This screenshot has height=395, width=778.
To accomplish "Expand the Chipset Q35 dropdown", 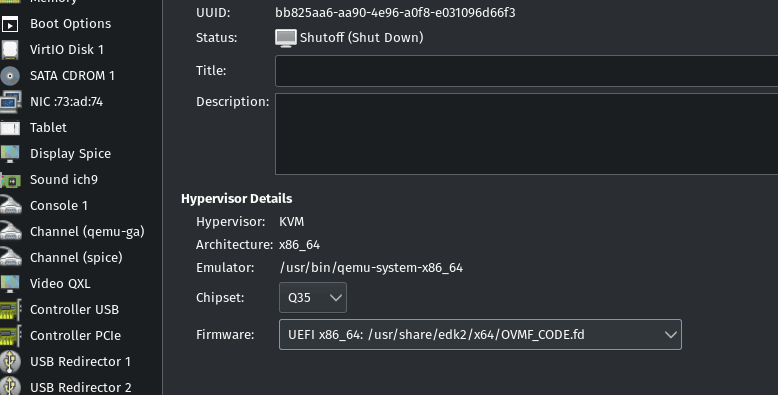I will click(x=313, y=297).
